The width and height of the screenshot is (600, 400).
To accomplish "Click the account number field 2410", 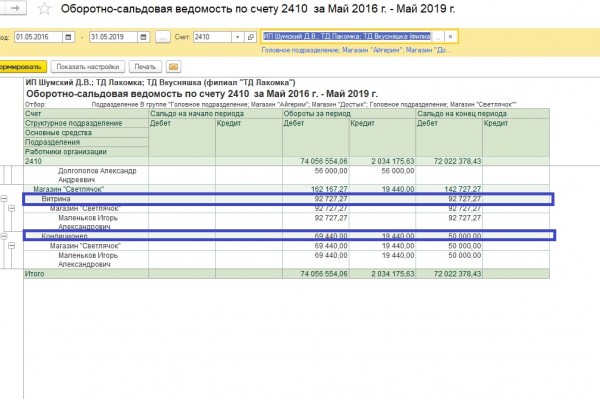I will pos(212,37).
